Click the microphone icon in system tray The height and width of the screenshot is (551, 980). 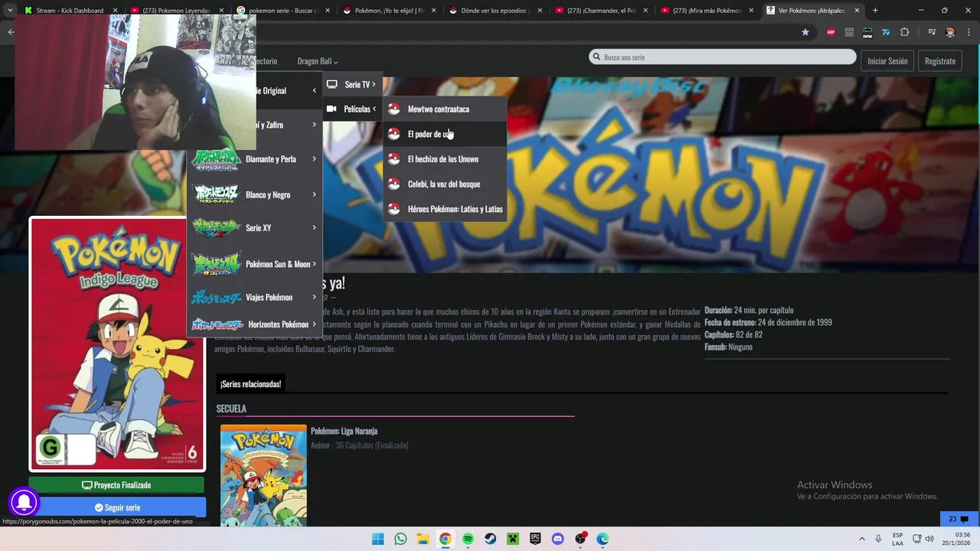point(878,539)
